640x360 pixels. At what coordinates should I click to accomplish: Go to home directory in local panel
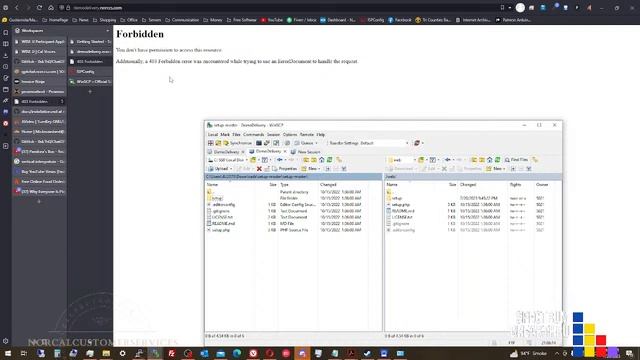[322, 160]
